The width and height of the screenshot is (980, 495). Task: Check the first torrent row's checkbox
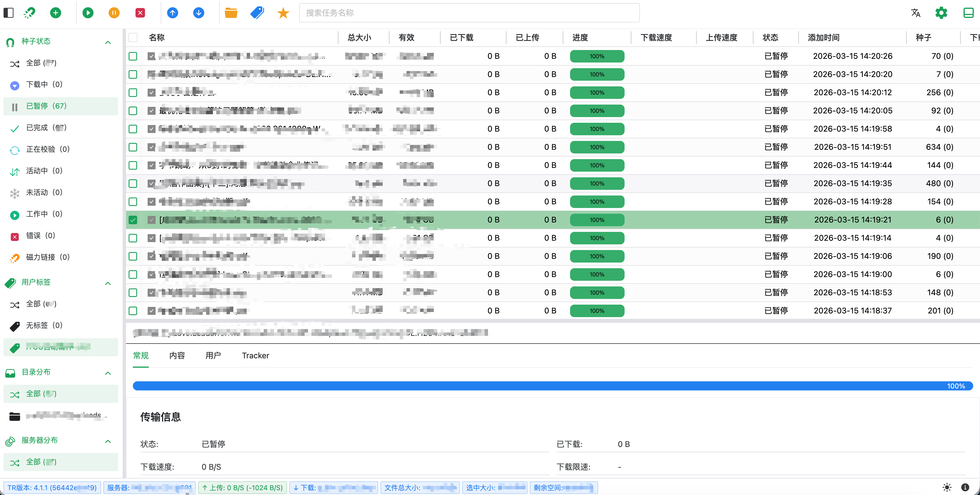pos(133,56)
